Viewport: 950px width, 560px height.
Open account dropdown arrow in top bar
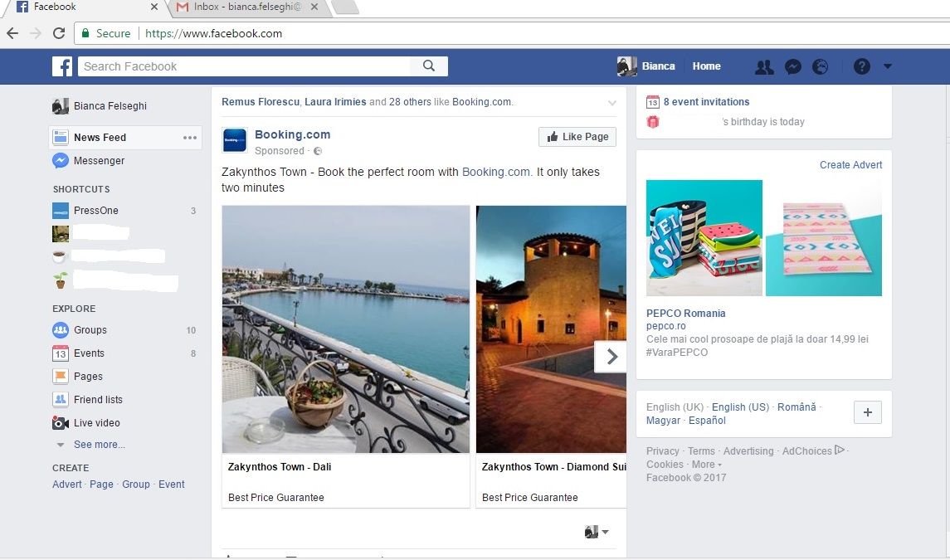[888, 66]
